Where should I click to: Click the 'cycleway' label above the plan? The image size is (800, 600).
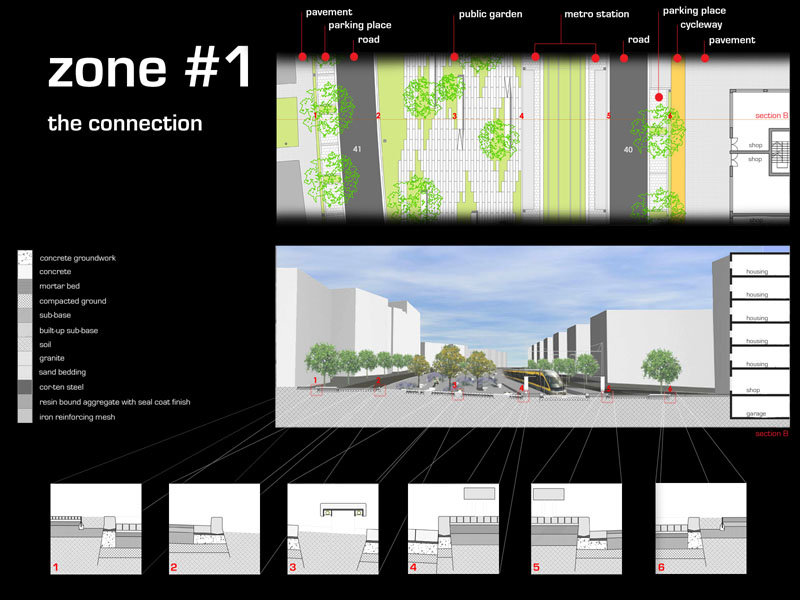(701, 26)
